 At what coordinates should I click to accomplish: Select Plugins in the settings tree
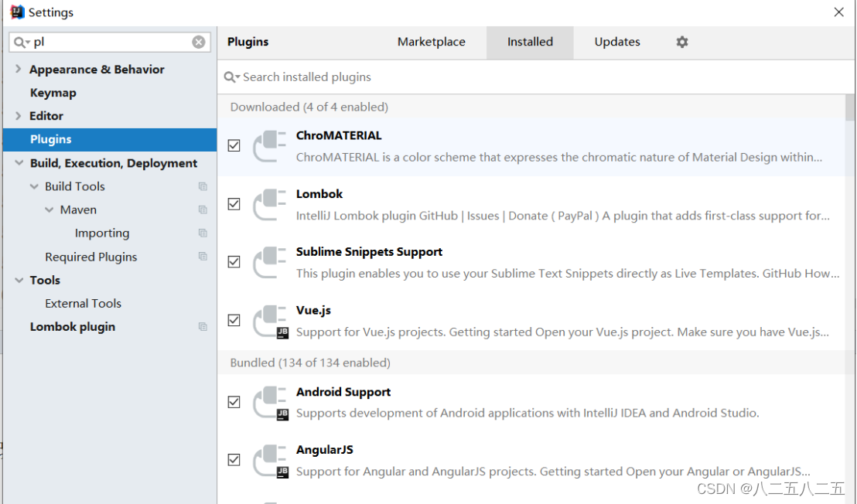[x=109, y=139]
